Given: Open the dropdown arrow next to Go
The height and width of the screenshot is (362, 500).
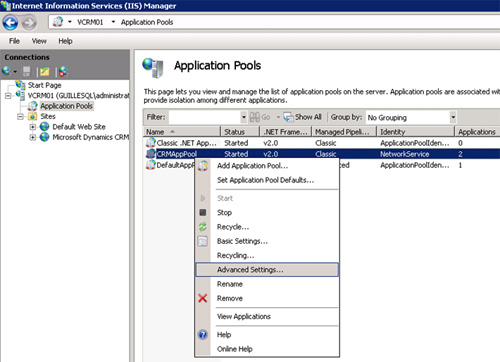Looking at the screenshot, I should tap(278, 117).
